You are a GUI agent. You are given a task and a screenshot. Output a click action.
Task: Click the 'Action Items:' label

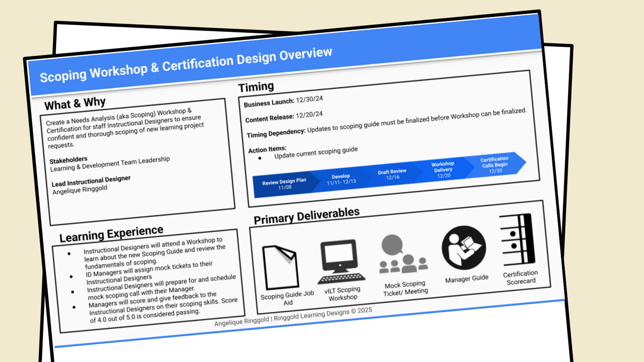point(267,149)
